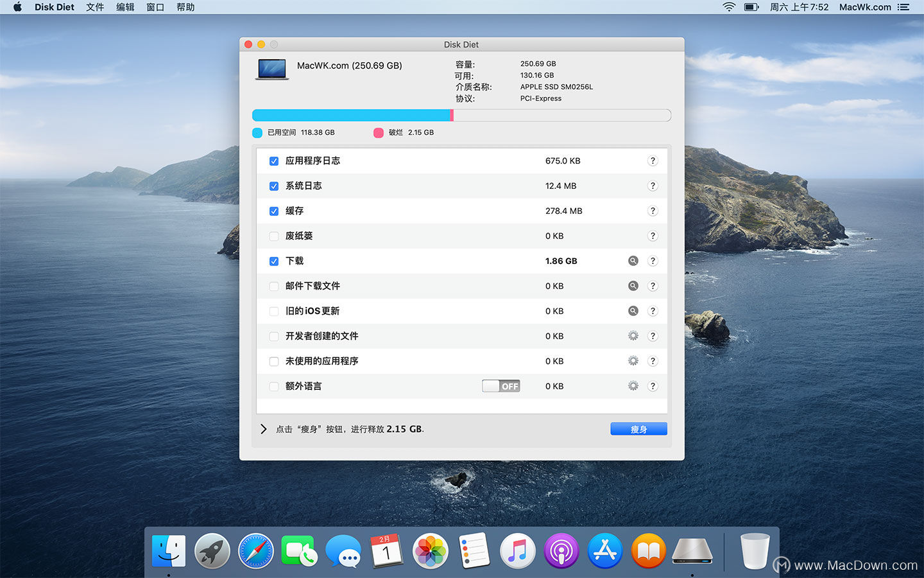Open Books app from the Dock
924x578 pixels.
tap(649, 551)
